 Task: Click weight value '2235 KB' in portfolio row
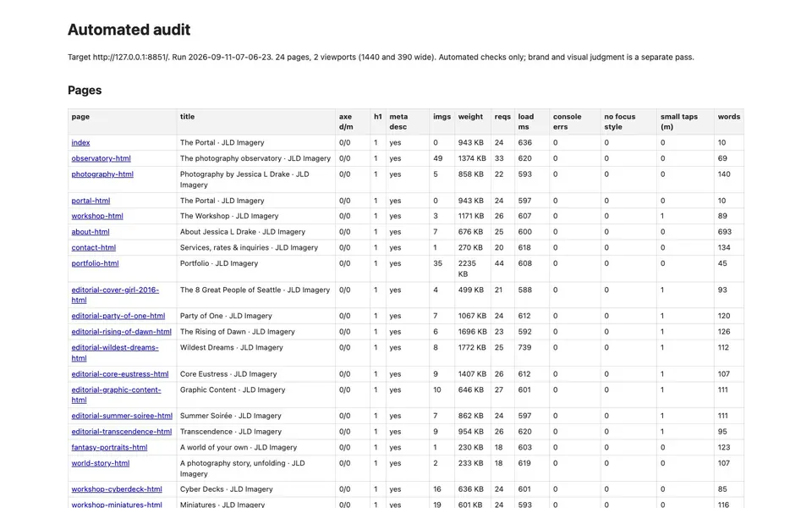467,268
